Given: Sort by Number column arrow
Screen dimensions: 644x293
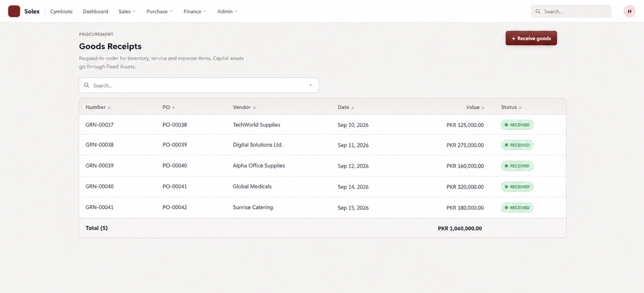Looking at the screenshot, I should [109, 108].
